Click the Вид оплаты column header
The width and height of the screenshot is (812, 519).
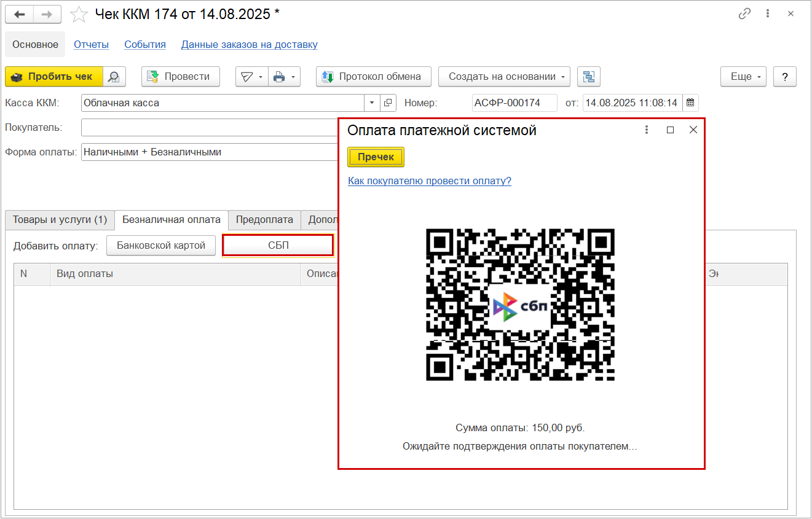tap(175, 274)
